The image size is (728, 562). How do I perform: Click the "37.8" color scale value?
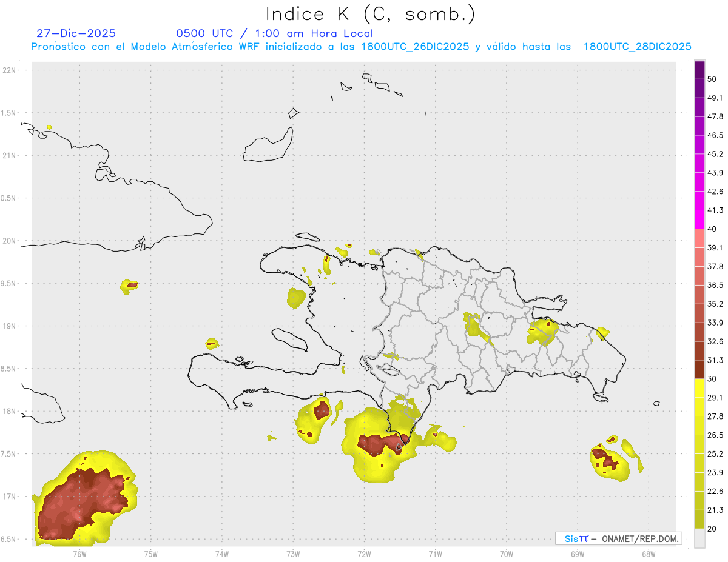click(x=715, y=267)
